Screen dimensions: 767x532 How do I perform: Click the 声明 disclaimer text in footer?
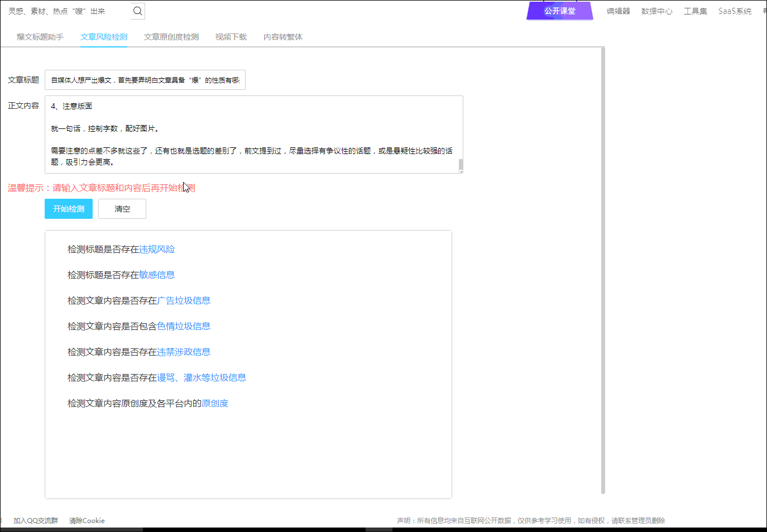(531, 520)
